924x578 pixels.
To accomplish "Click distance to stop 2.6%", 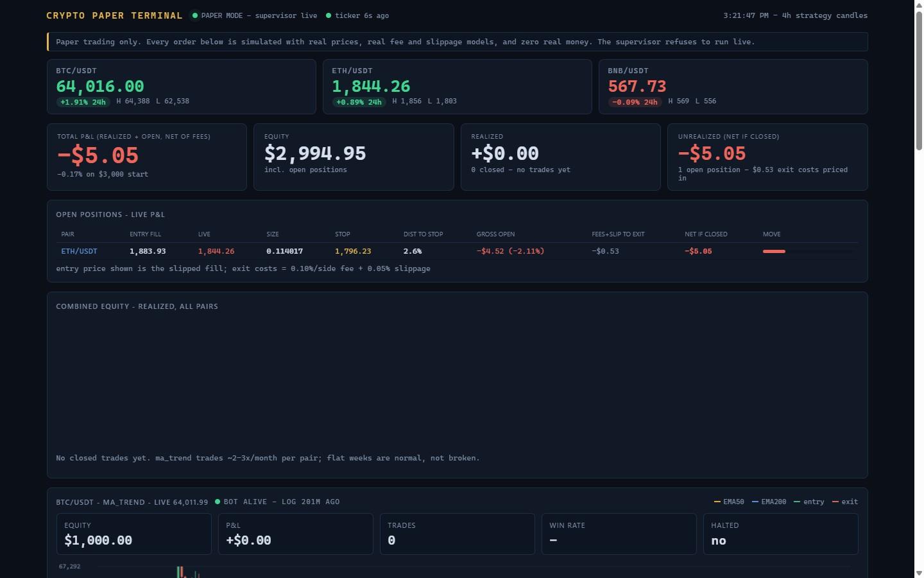I will (x=413, y=251).
